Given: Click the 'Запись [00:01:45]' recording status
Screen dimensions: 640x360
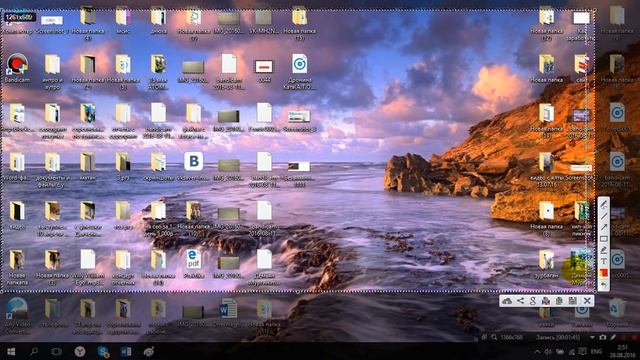Looking at the screenshot, I should click(558, 337).
